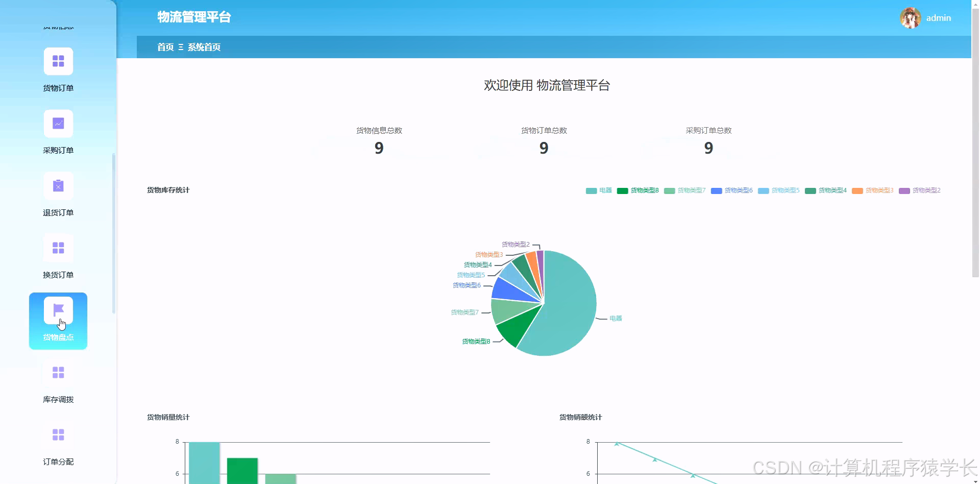Click the 换货订单 menu label

58,275
